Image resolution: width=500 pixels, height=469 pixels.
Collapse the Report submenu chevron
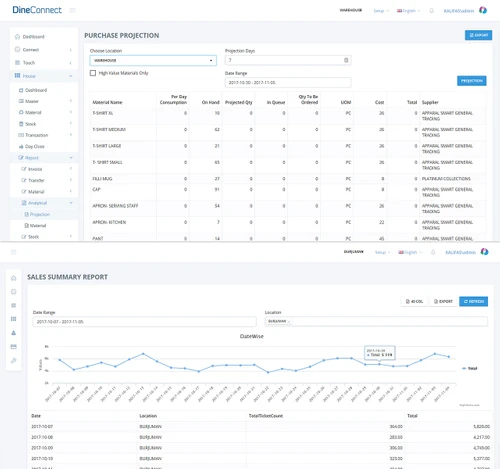71,158
